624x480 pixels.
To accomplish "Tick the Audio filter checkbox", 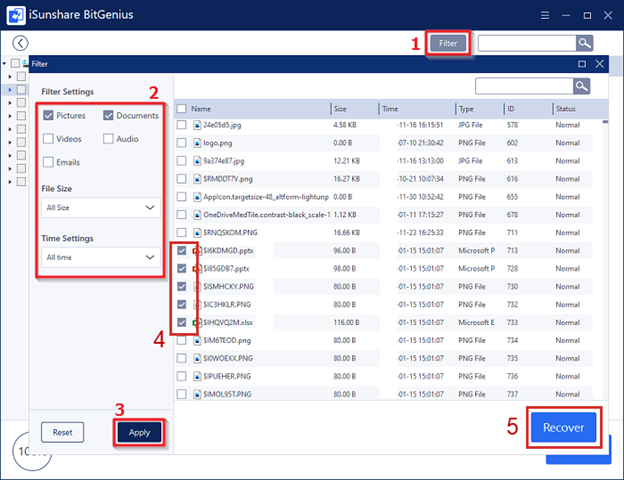I will tap(108, 139).
